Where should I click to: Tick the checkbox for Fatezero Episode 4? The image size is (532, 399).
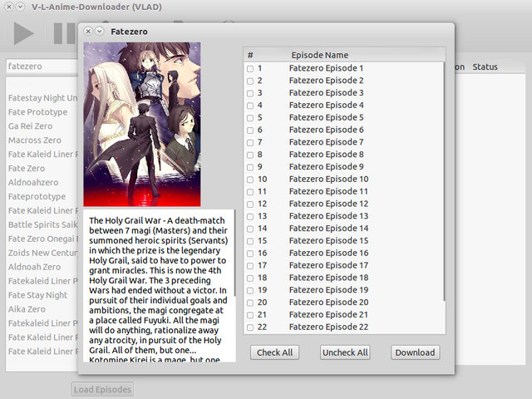click(250, 106)
